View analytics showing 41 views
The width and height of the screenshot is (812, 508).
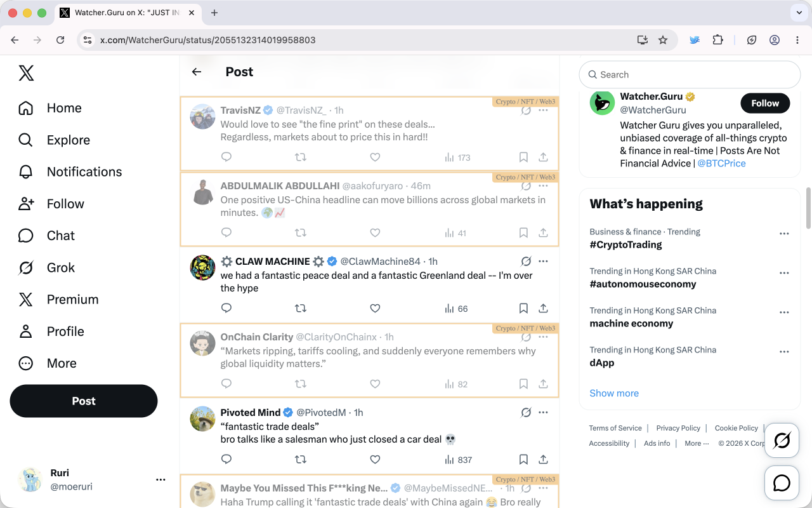pyautogui.click(x=455, y=233)
